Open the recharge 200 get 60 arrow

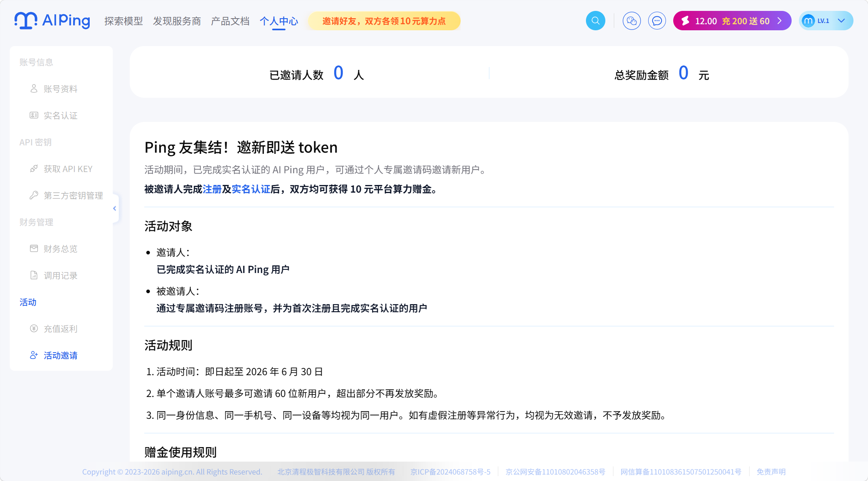(780, 21)
